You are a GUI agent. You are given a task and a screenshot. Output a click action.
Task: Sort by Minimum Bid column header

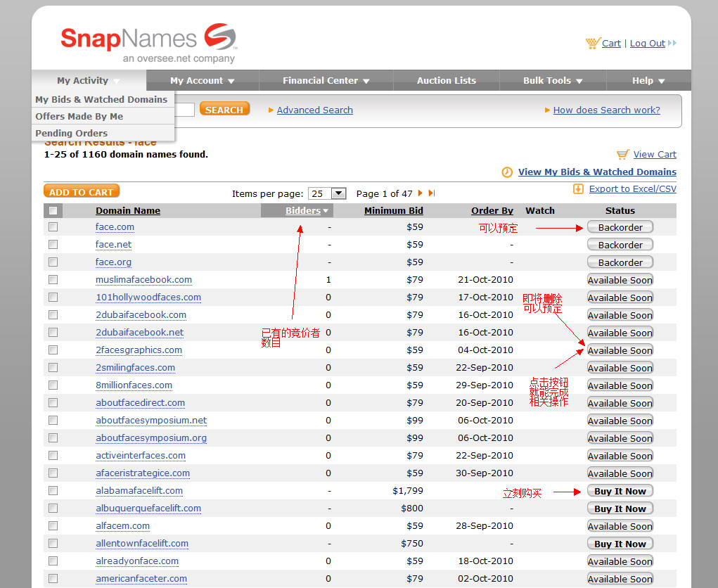pyautogui.click(x=394, y=211)
